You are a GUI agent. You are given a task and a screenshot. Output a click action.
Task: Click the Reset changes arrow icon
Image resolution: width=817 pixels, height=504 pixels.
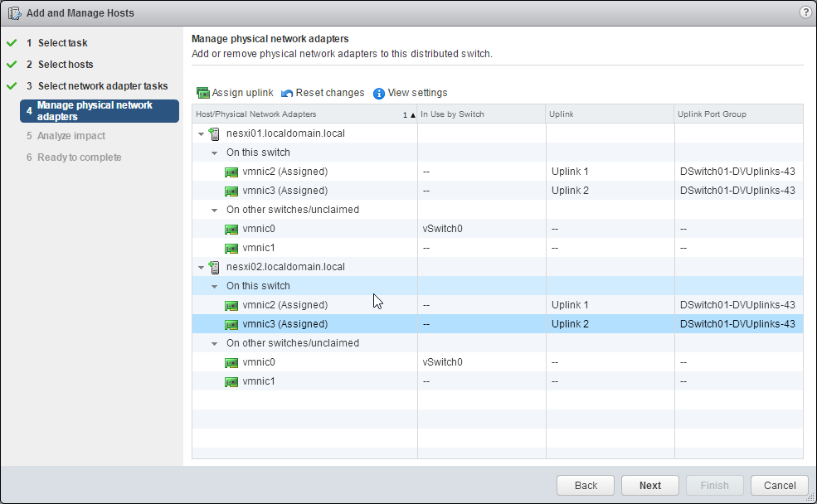288,93
